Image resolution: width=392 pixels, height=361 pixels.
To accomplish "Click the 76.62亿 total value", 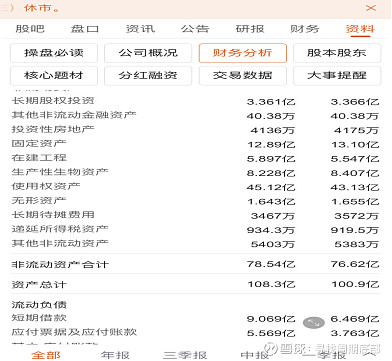I will click(x=355, y=264).
